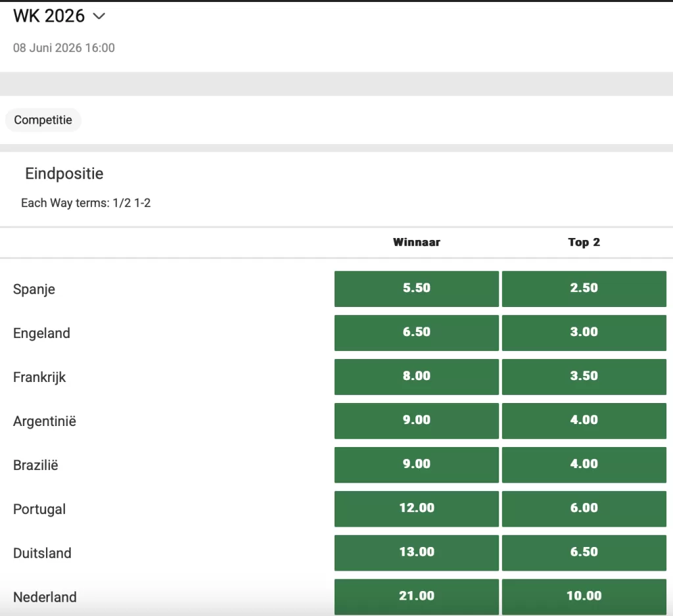Screen dimensions: 673x616
Task: Select the Competitie tab chip
Action: pyautogui.click(x=43, y=120)
